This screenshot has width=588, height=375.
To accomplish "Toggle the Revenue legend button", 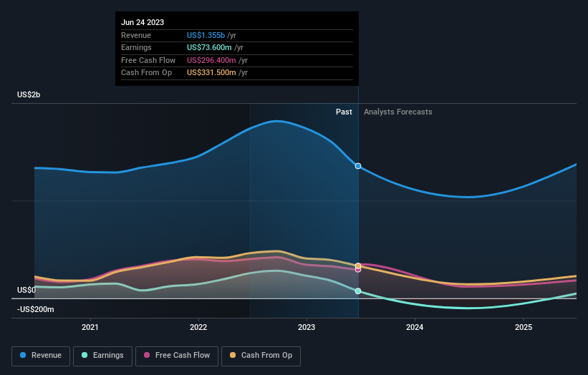I will coord(41,356).
